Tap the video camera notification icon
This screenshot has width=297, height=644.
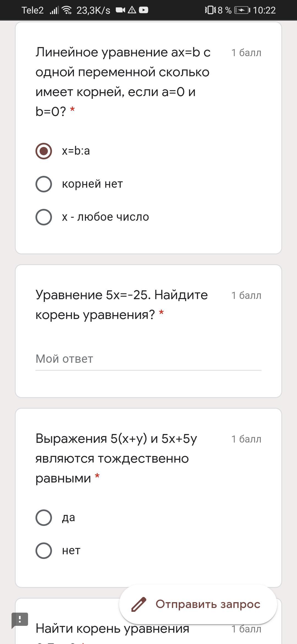[120, 10]
